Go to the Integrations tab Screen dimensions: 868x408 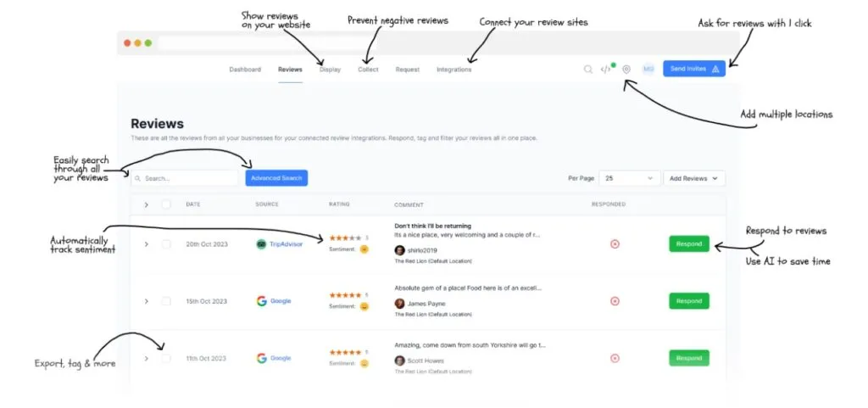[453, 70]
